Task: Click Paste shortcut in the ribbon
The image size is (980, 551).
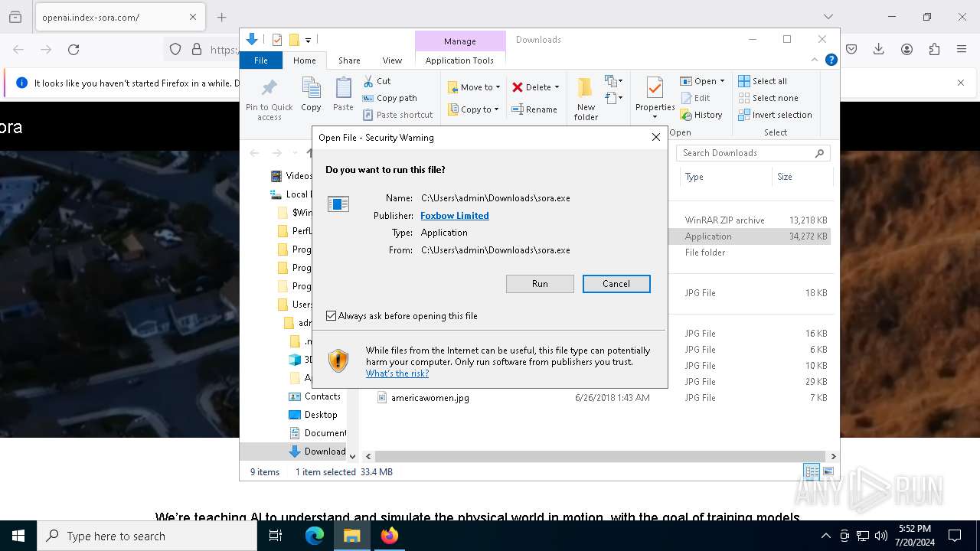Action: [x=397, y=115]
